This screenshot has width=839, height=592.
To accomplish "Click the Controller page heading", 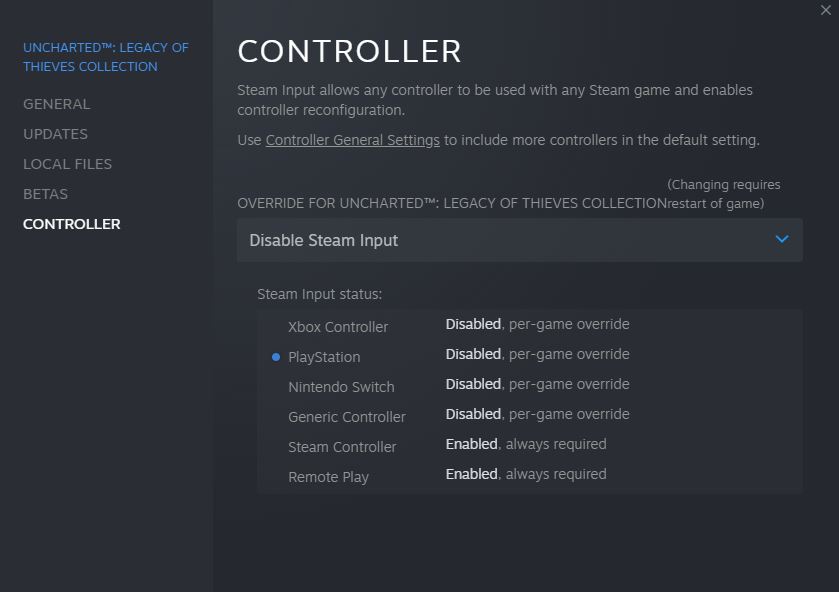I will tap(350, 51).
